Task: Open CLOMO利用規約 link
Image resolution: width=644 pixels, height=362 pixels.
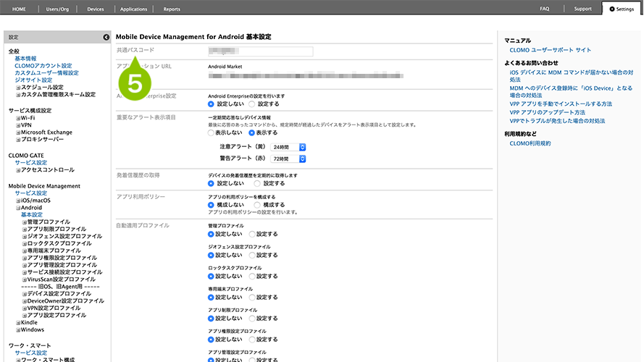Action: pos(530,143)
